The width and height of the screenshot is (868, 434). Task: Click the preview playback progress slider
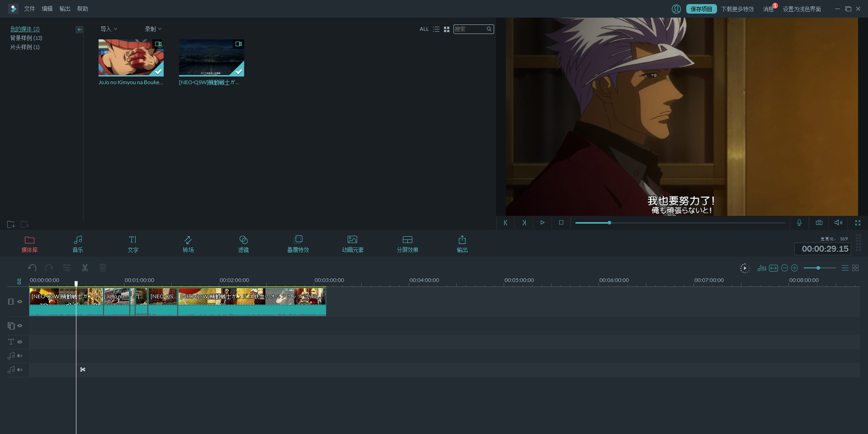click(680, 223)
